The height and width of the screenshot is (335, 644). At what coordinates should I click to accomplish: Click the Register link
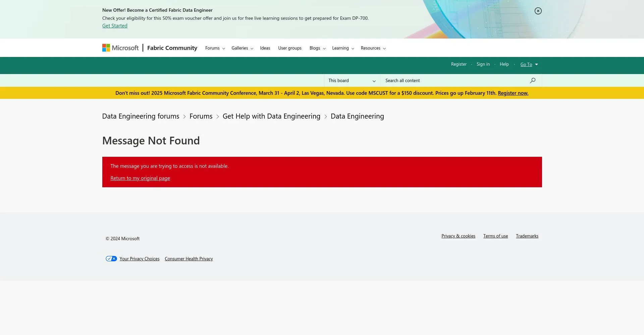(459, 64)
